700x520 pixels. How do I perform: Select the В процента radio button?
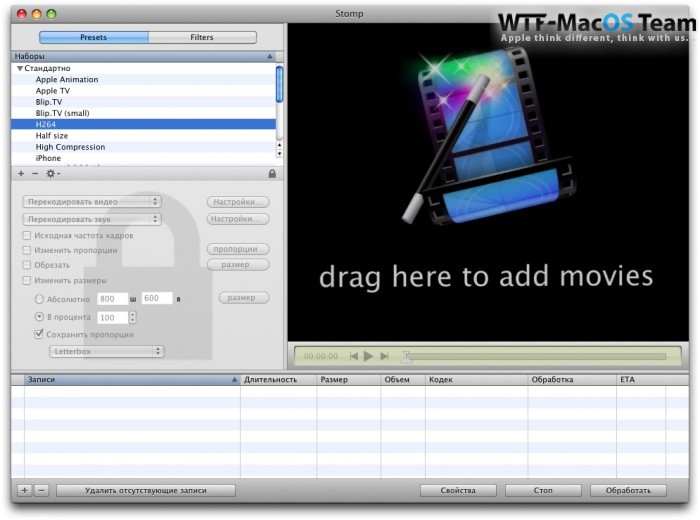click(x=39, y=317)
